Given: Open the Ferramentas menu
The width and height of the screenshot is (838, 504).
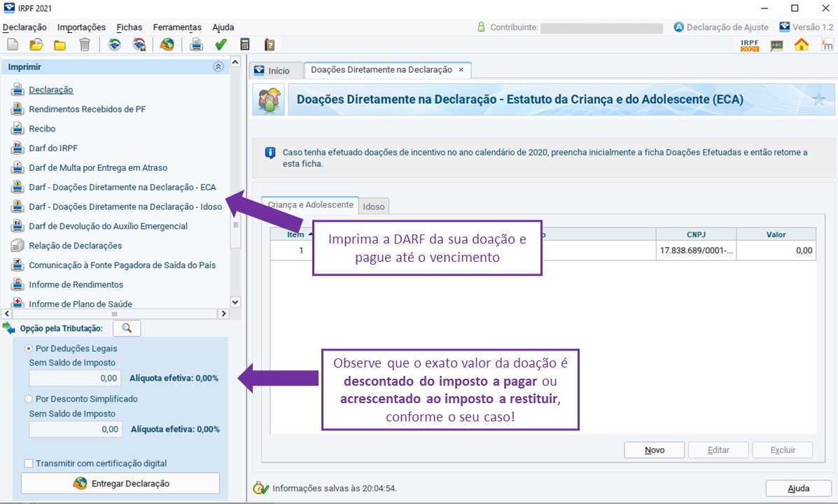Looking at the screenshot, I should [x=177, y=27].
